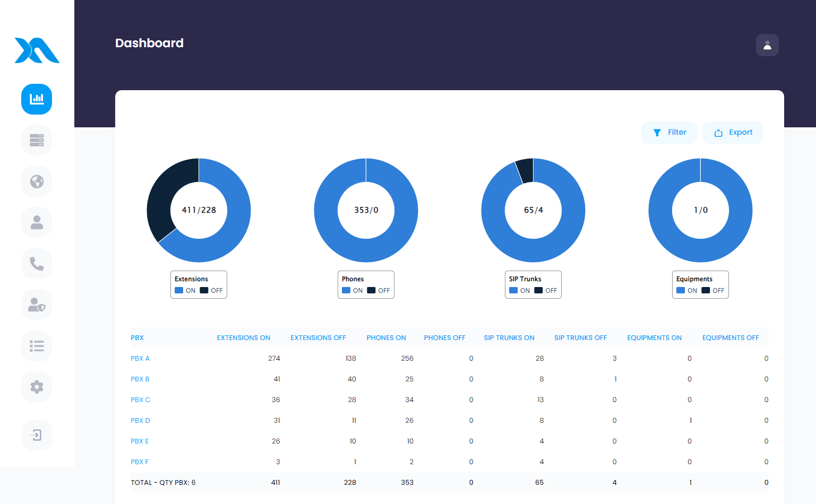Click PBX A phones on value 256
This screenshot has width=816, height=504.
pos(407,359)
